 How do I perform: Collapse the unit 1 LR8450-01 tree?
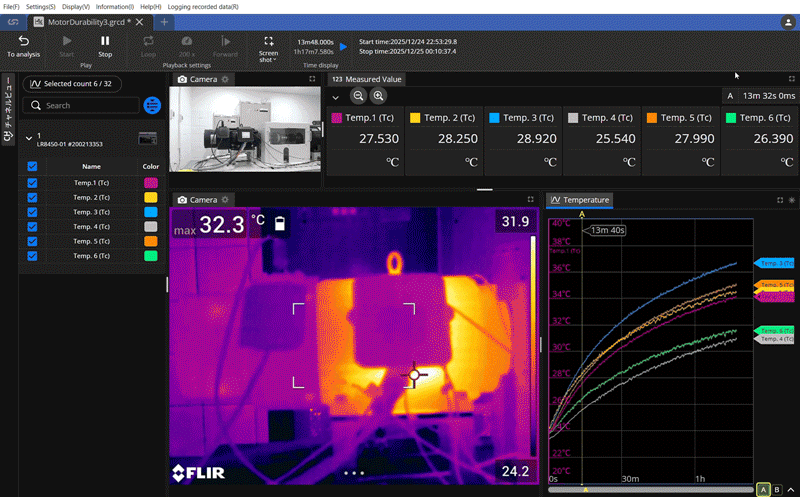pyautogui.click(x=27, y=137)
